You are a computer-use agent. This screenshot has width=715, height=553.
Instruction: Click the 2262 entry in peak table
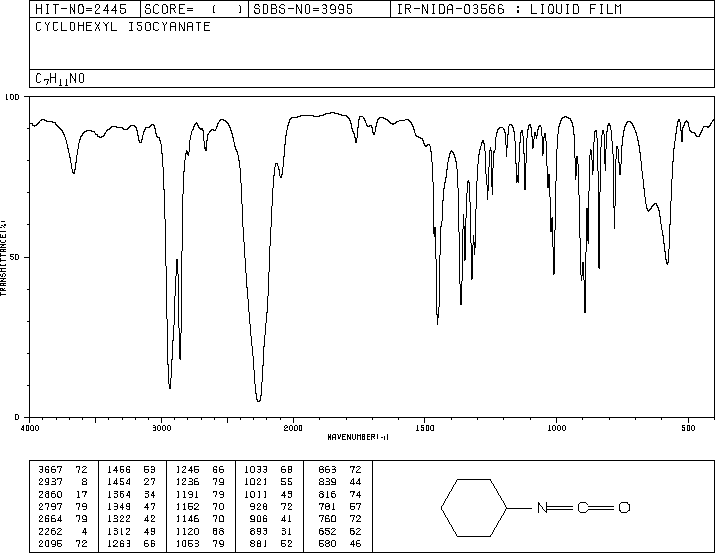[63, 532]
